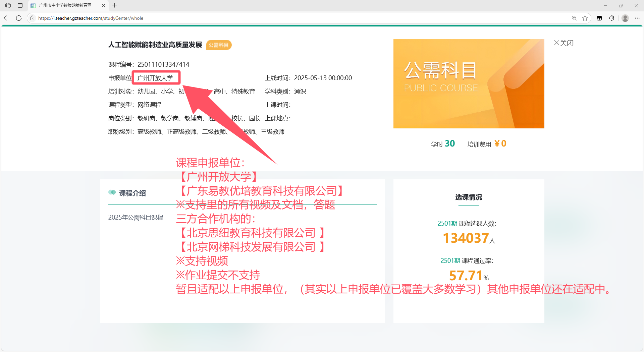Click the enrollment count 134037
Image resolution: width=644 pixels, height=352 pixels.
466,238
